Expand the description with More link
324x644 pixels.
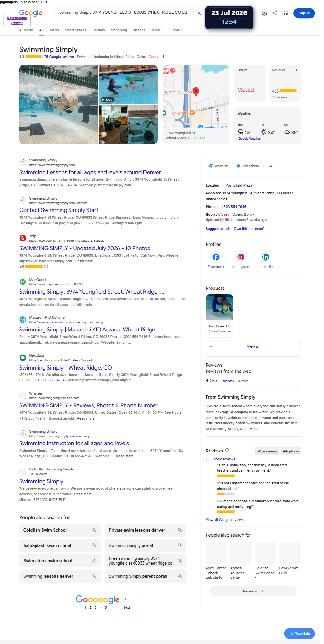[254, 429]
